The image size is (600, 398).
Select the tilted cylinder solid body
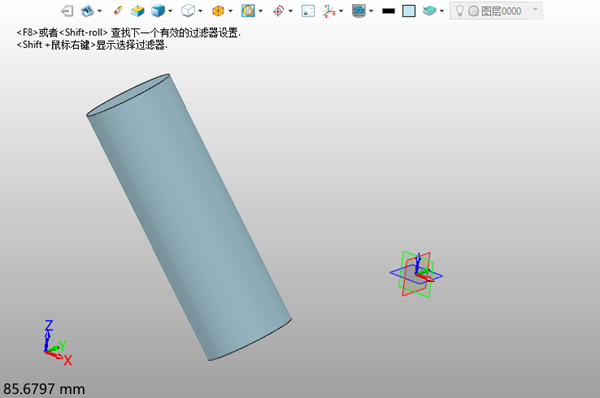(x=189, y=217)
